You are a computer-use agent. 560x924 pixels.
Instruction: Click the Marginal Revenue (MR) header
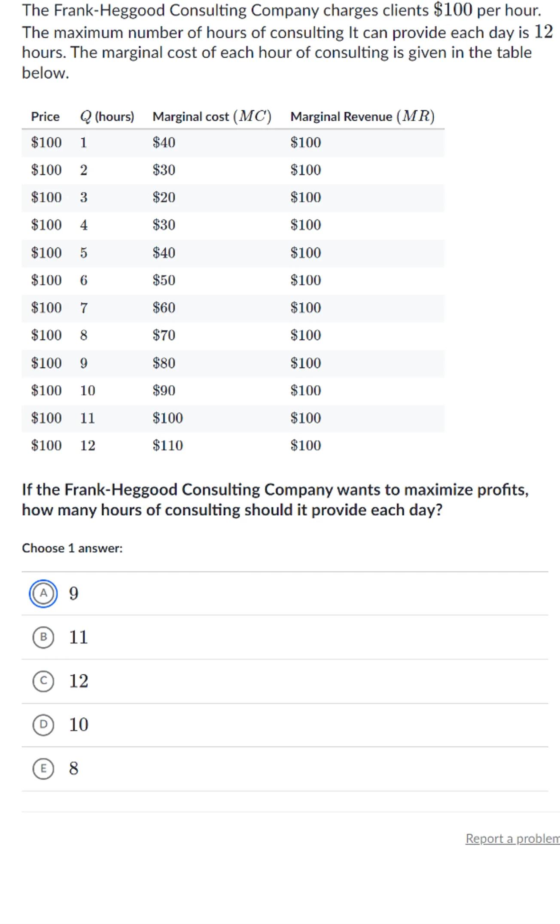coord(362,116)
